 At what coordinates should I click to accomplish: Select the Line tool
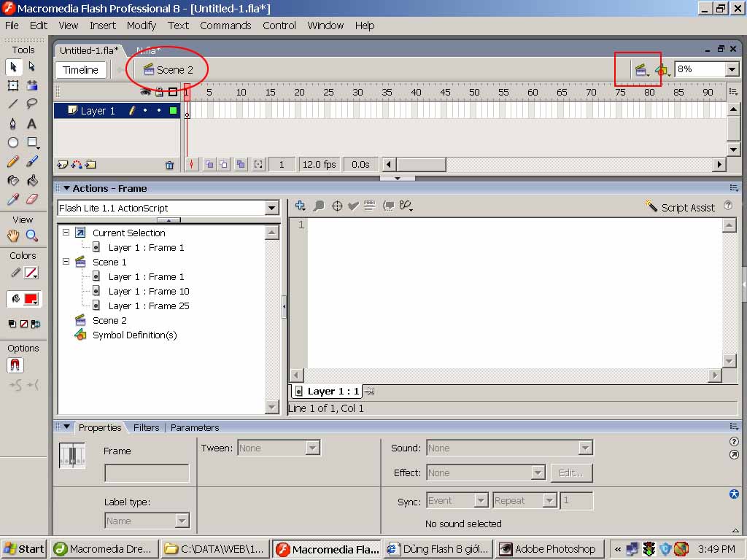point(13,104)
